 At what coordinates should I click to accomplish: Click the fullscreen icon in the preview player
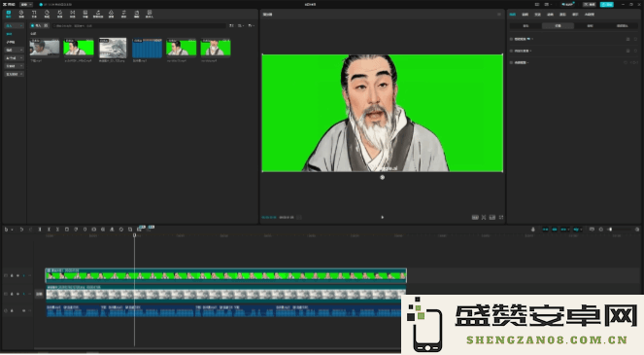click(x=501, y=217)
